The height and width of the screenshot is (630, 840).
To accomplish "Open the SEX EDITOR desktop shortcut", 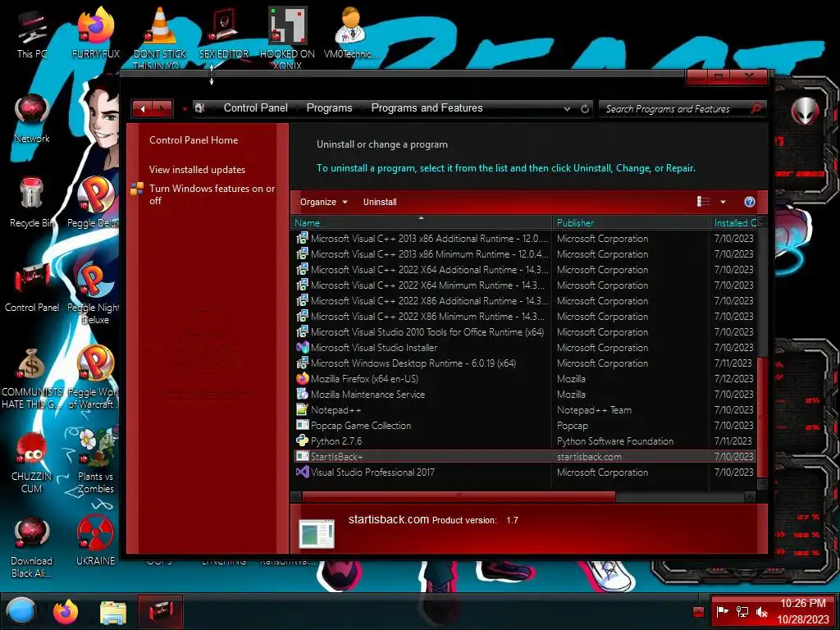I will (x=224, y=33).
